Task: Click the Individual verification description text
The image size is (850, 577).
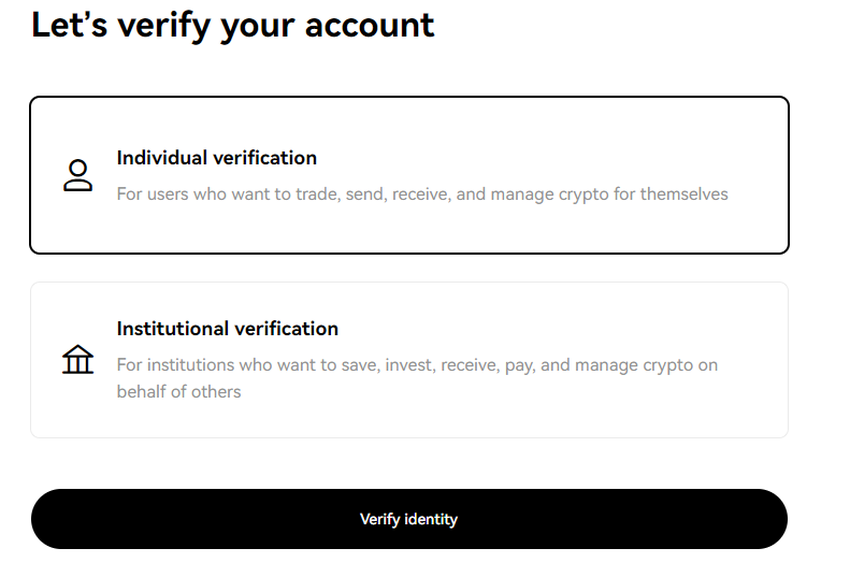Action: [422, 194]
